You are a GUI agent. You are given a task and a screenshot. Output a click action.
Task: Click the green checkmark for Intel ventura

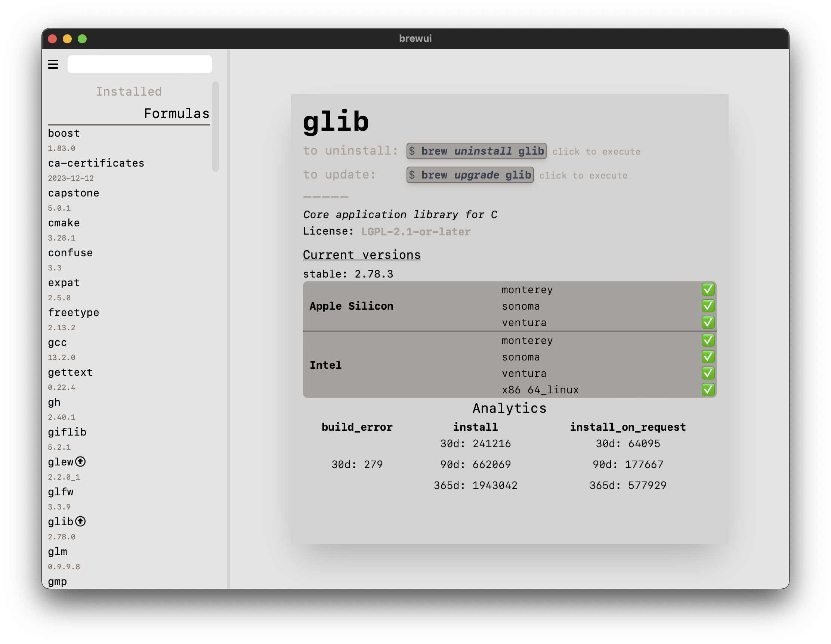coord(708,373)
